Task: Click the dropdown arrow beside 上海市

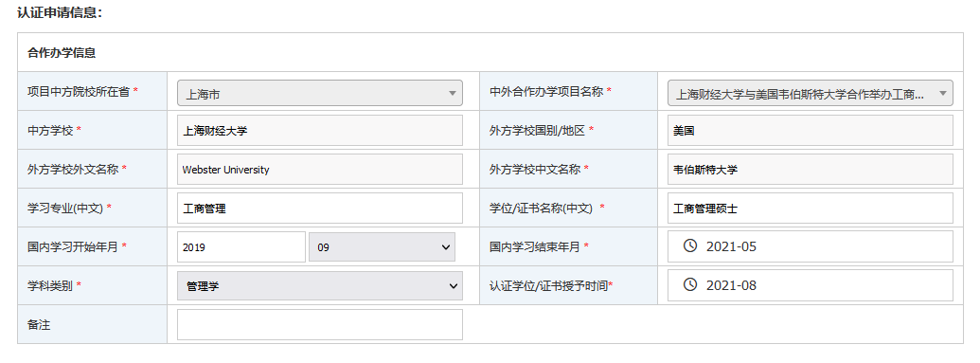Action: pyautogui.click(x=452, y=93)
